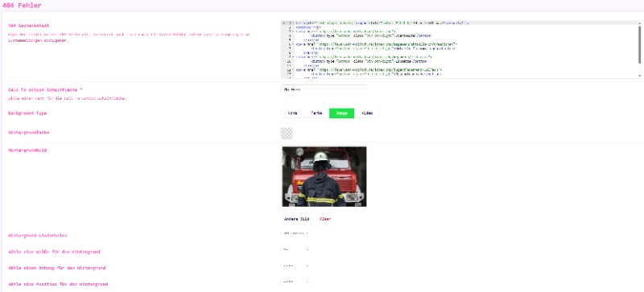Click the Ändere Bild button

(x=296, y=219)
